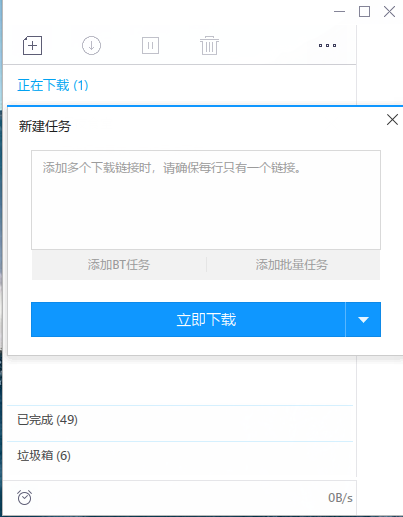Click the 添加BT任务 button
This screenshot has height=517, width=403.
119,265
